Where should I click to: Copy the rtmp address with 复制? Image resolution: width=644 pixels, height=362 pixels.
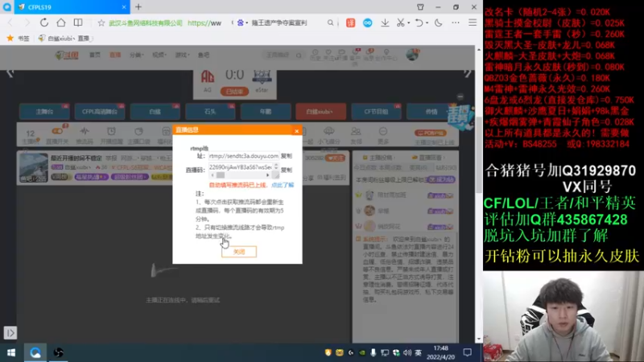click(x=287, y=156)
